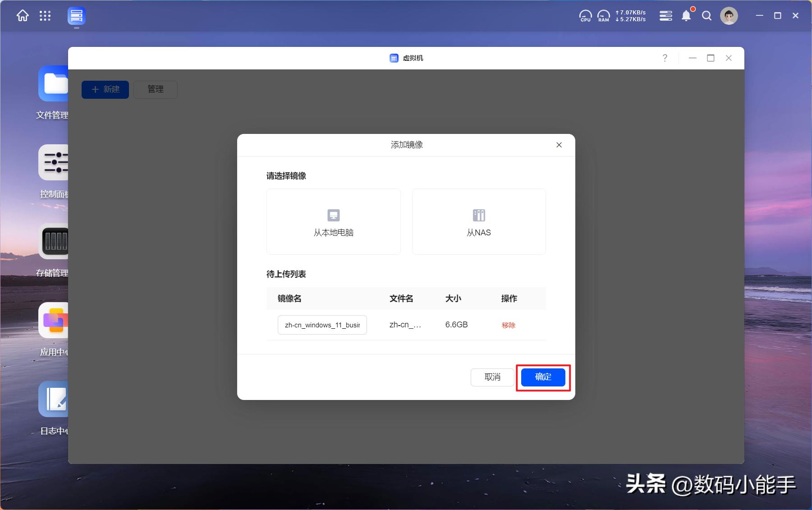Open the search magnifier
This screenshot has height=510, width=812.
pos(707,16)
